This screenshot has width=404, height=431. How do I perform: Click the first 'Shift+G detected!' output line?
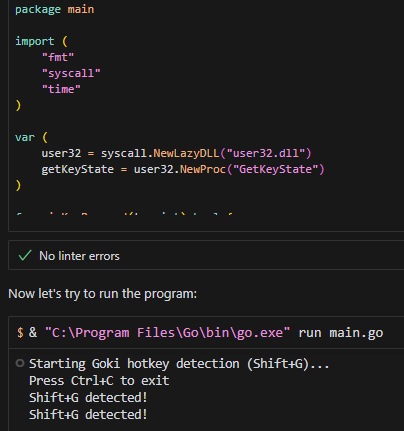88,398
